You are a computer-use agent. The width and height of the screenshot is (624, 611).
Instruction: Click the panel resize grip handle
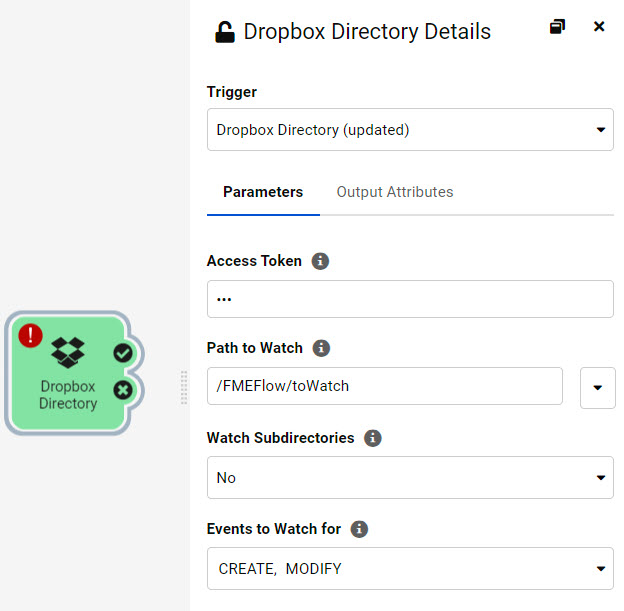[x=184, y=388]
